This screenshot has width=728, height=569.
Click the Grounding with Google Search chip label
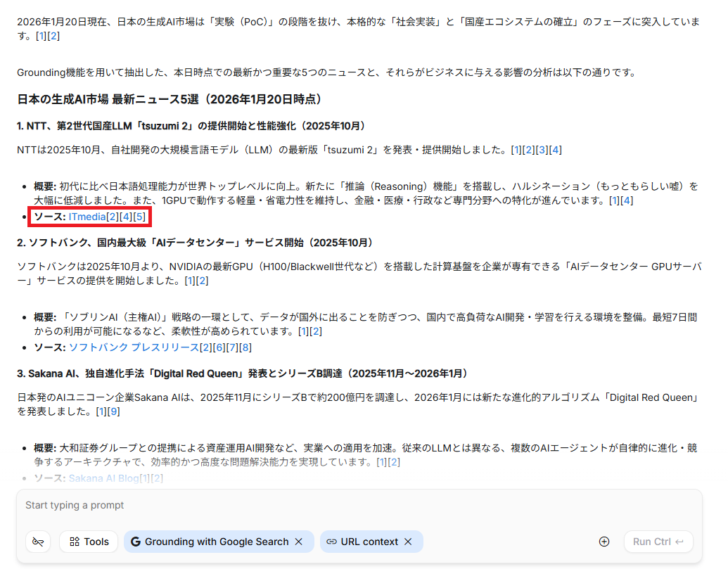(217, 542)
